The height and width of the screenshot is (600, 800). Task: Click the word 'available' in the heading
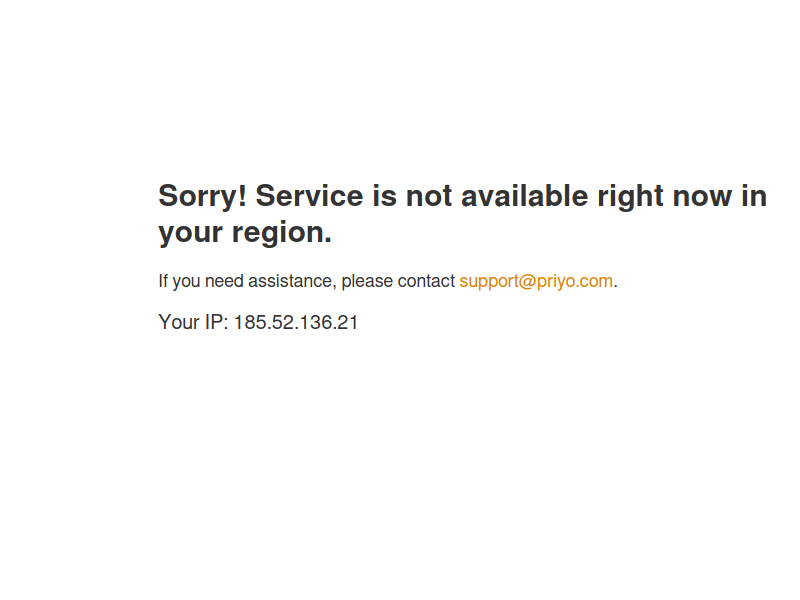(x=524, y=196)
